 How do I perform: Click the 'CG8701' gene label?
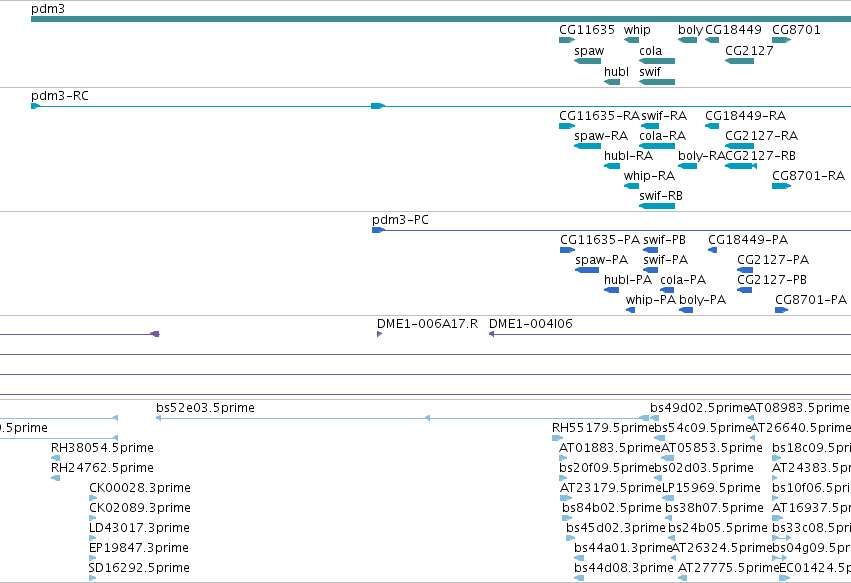(x=796, y=30)
